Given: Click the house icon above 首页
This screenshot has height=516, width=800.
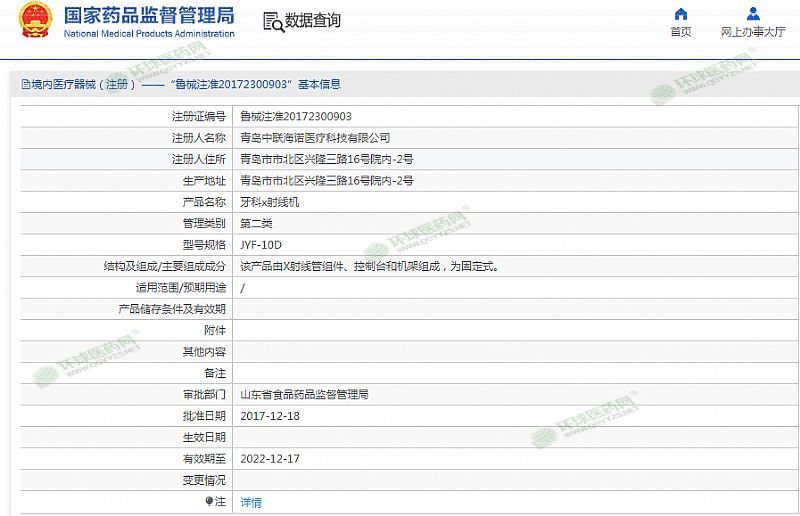Looking at the screenshot, I should coord(681,13).
